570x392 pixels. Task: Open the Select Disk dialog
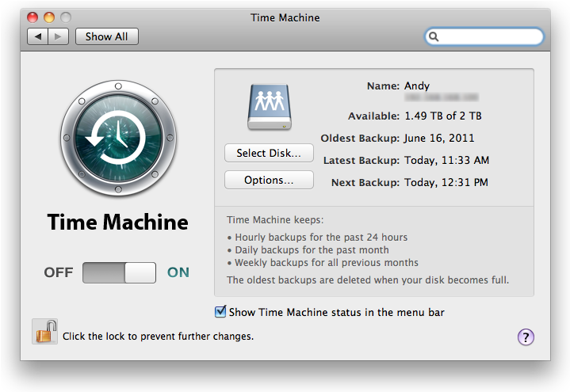click(x=269, y=153)
